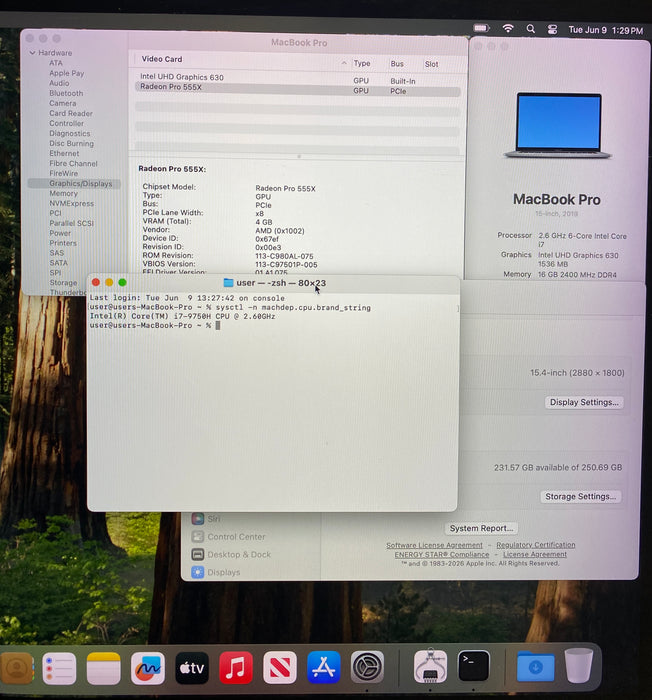Image resolution: width=652 pixels, height=700 pixels.
Task: Select the Intel UHD Graphics 630 row
Action: 298,78
